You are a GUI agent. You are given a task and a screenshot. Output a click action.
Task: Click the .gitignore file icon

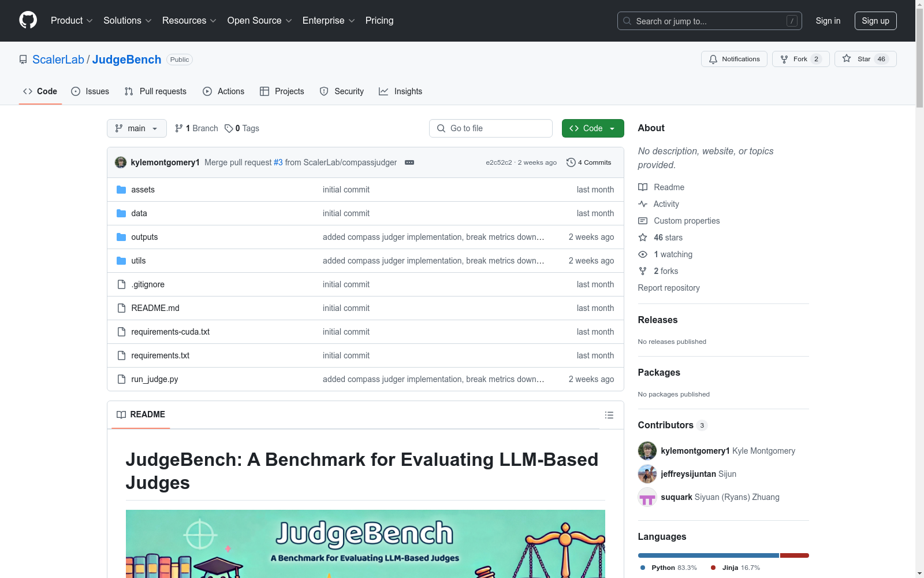(121, 284)
